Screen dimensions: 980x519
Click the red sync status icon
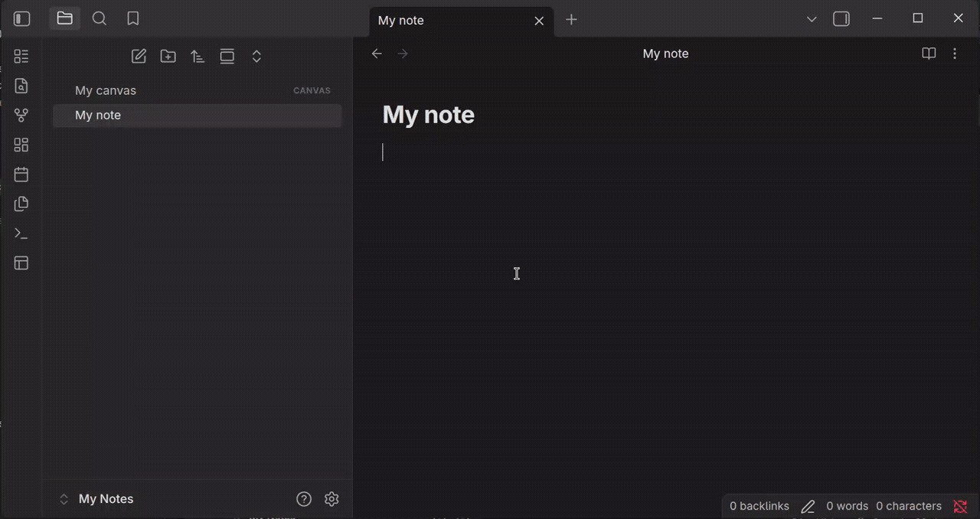coord(960,506)
